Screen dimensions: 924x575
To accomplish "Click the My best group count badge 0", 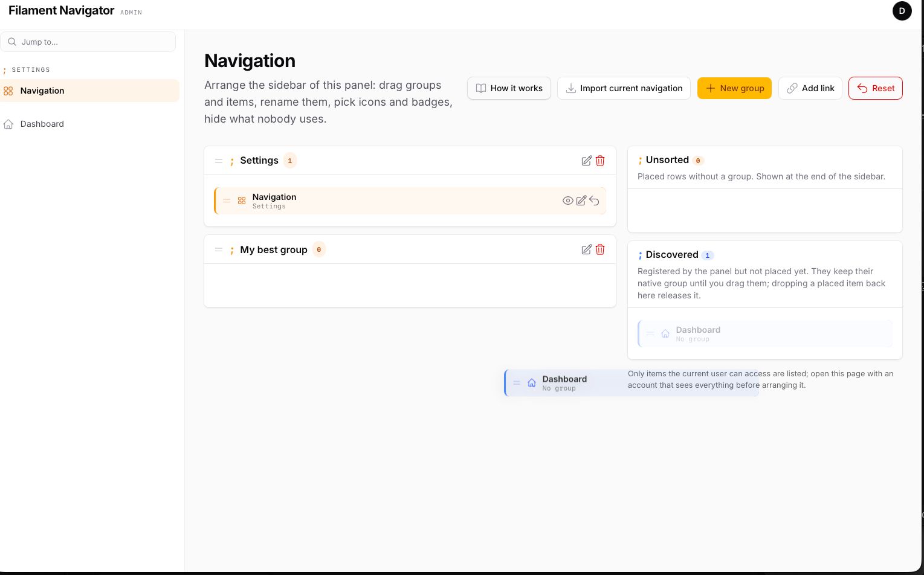I will [x=318, y=249].
